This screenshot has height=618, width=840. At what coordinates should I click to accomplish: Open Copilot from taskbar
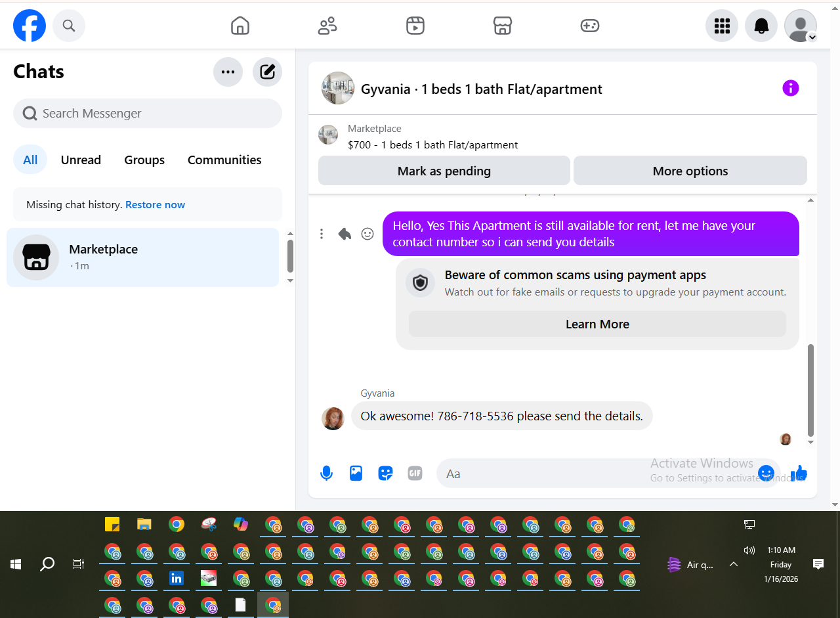pos(241,524)
